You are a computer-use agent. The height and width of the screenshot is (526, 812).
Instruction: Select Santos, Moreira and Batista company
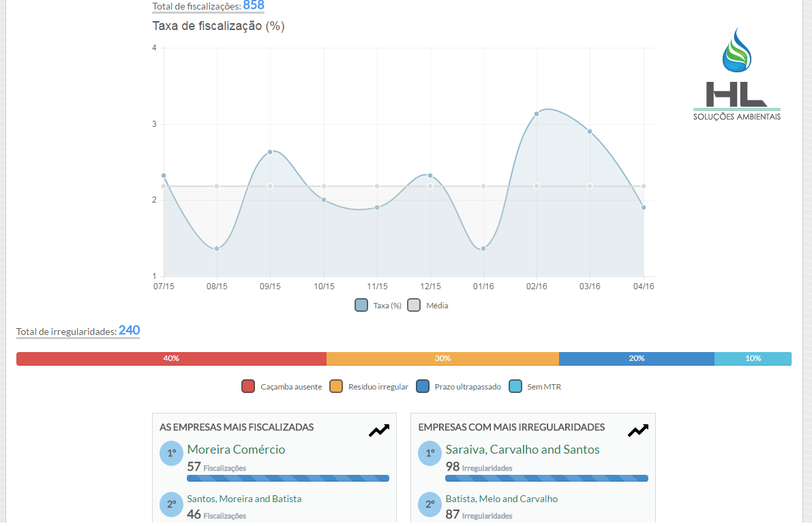[x=244, y=499]
